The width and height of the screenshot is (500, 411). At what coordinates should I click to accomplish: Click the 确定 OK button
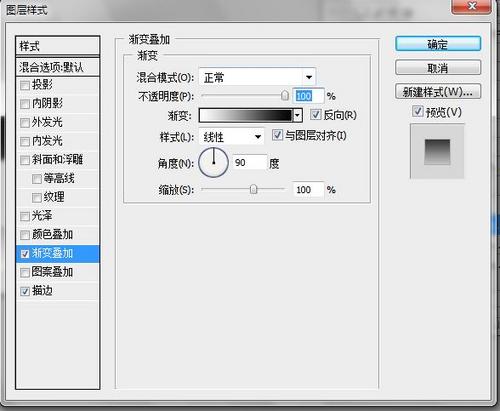(438, 44)
